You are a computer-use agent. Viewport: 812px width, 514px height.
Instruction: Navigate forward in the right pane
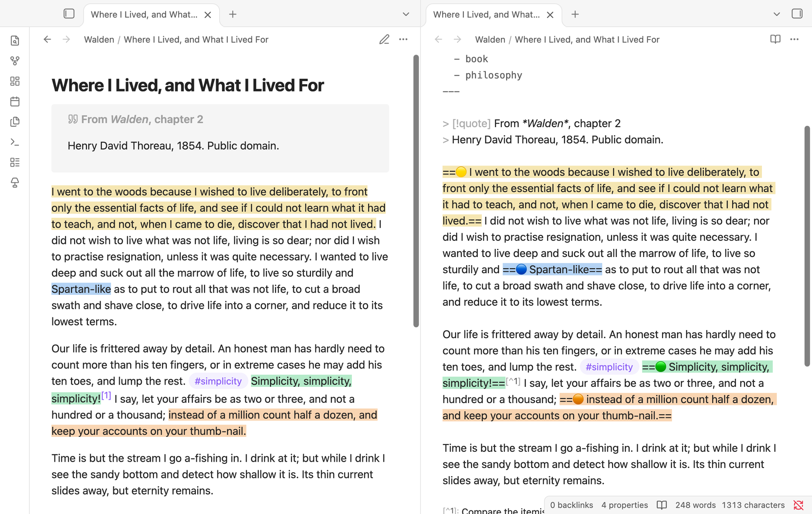457,40
